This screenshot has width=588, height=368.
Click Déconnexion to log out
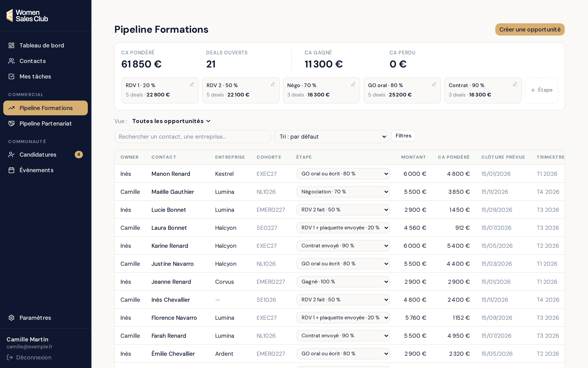click(29, 358)
